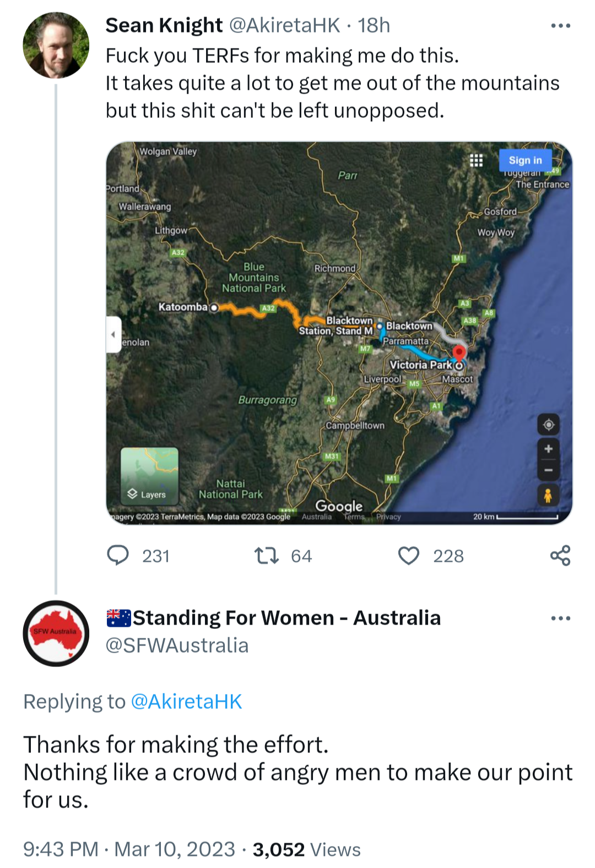This screenshot has height=868, width=595.
Task: Click the map's my-location icon
Action: (x=548, y=425)
